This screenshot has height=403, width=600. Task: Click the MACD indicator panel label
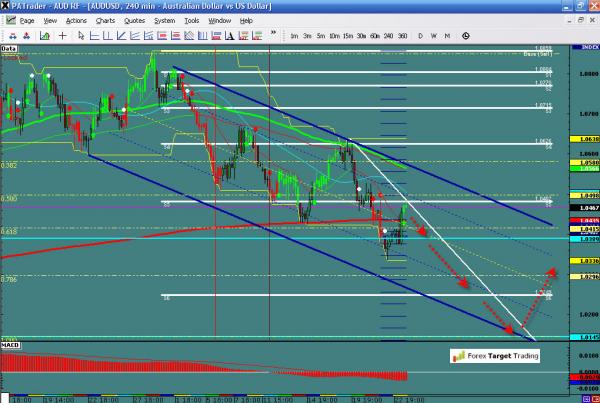pyautogui.click(x=9, y=346)
